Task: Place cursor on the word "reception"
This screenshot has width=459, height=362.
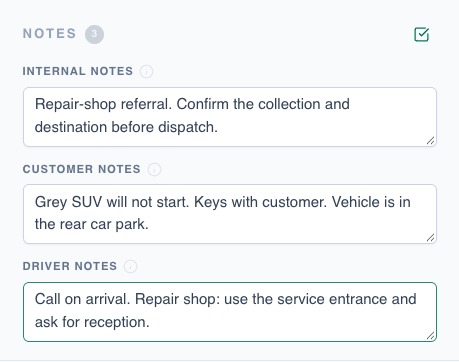Action: tap(115, 322)
